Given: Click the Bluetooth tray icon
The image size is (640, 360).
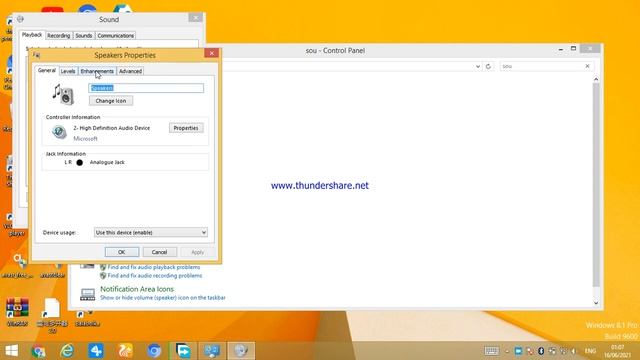Looking at the screenshot, I should tap(541, 351).
